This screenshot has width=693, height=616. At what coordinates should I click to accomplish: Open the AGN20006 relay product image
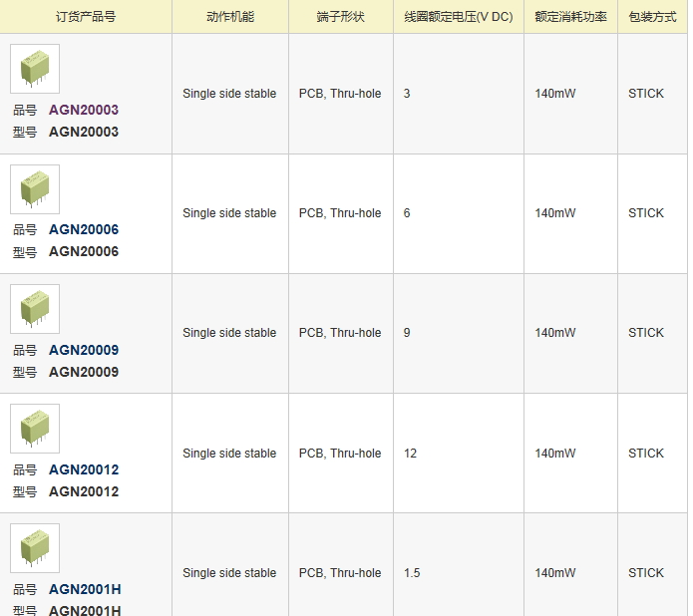coord(35,188)
